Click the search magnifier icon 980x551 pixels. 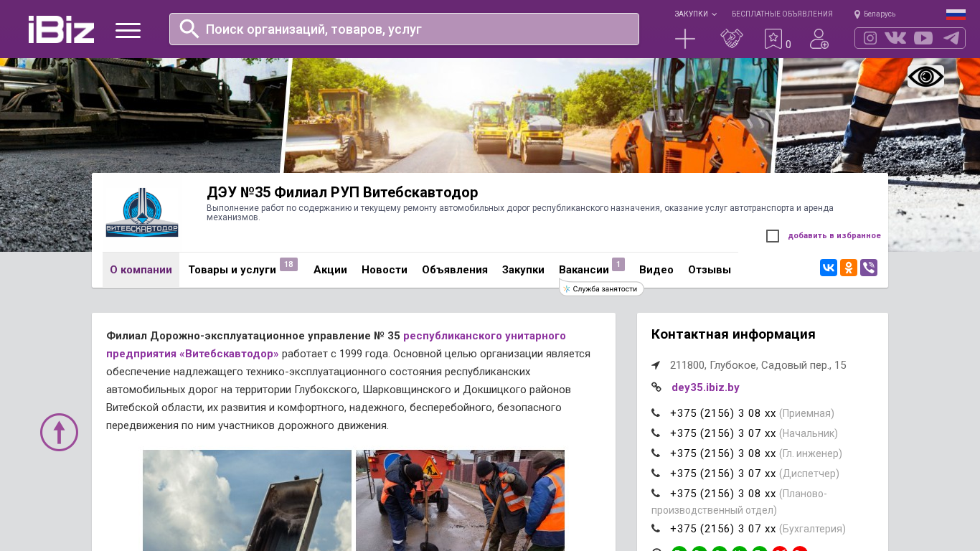pyautogui.click(x=189, y=29)
